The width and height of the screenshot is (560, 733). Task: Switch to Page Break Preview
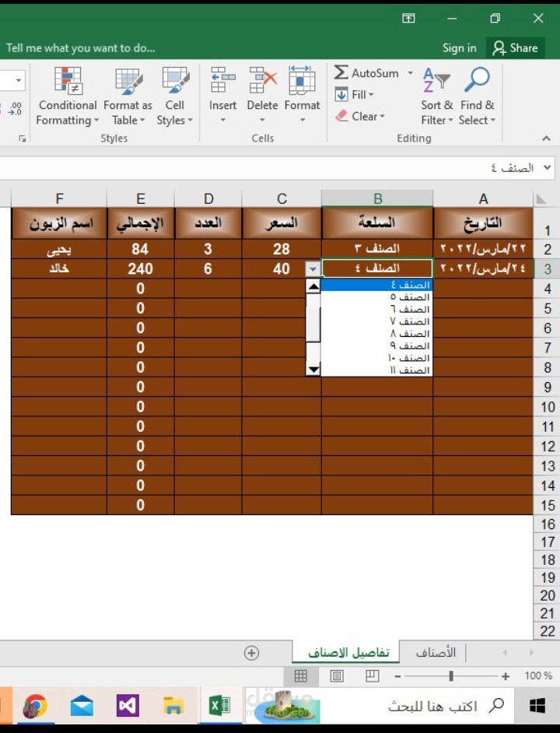(x=372, y=675)
